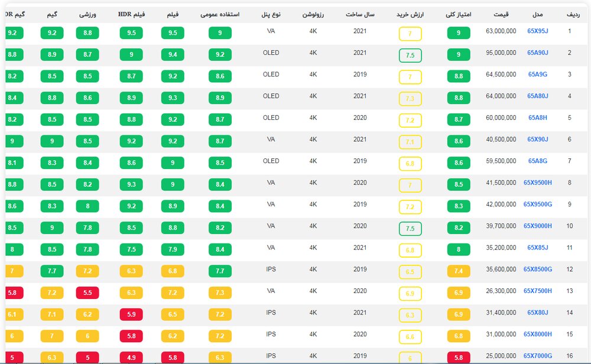Click the 65X8500G model link
Screen dimensions: 591x364
click(537, 269)
